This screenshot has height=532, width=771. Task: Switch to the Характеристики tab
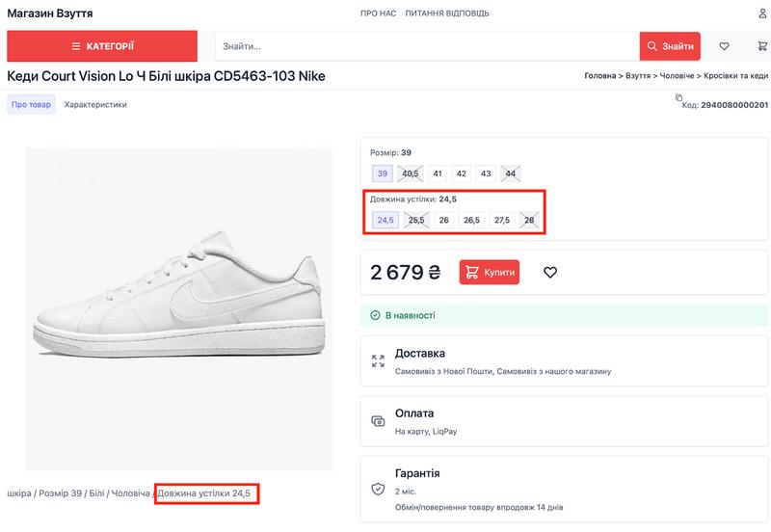[95, 105]
